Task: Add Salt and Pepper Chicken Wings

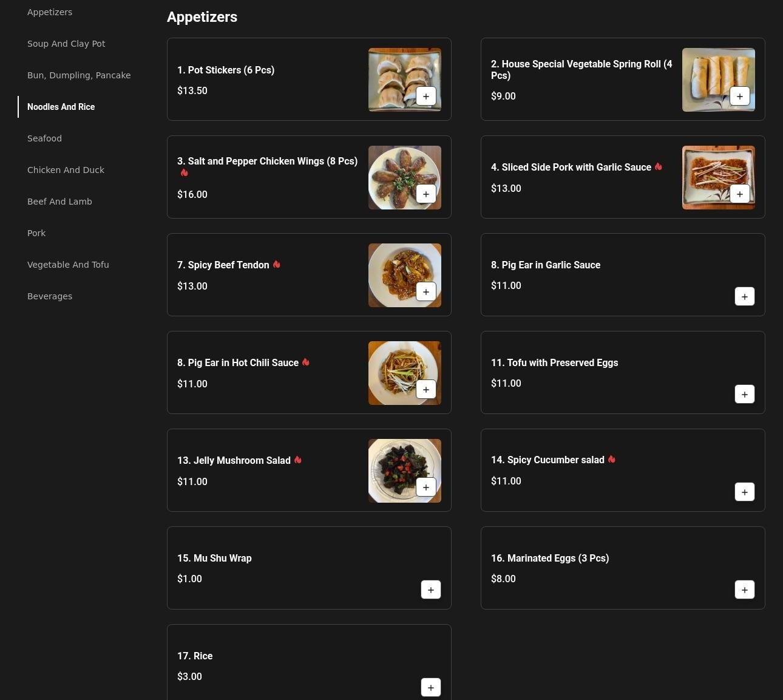Action: (x=425, y=194)
